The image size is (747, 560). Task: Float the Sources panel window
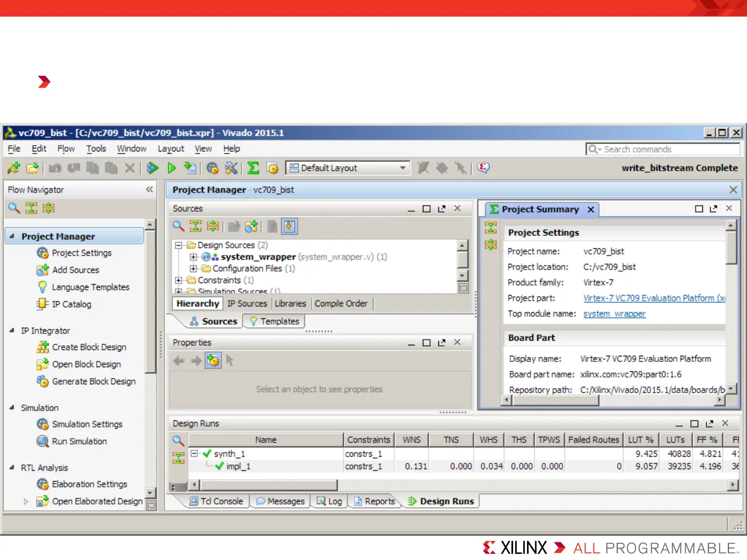tap(441, 208)
